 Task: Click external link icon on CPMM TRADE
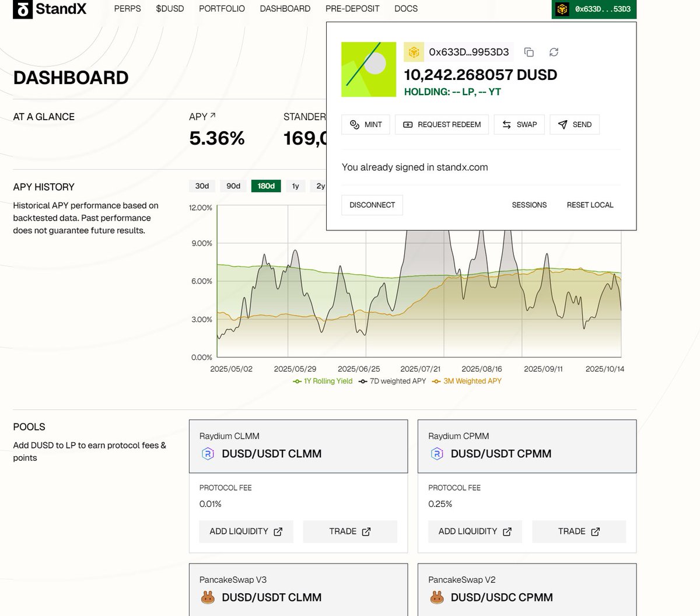click(596, 531)
